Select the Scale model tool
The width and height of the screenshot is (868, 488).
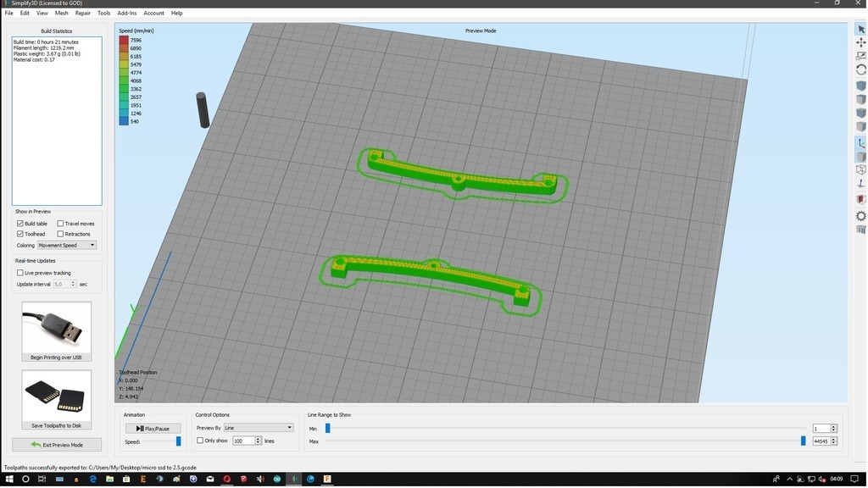point(861,56)
